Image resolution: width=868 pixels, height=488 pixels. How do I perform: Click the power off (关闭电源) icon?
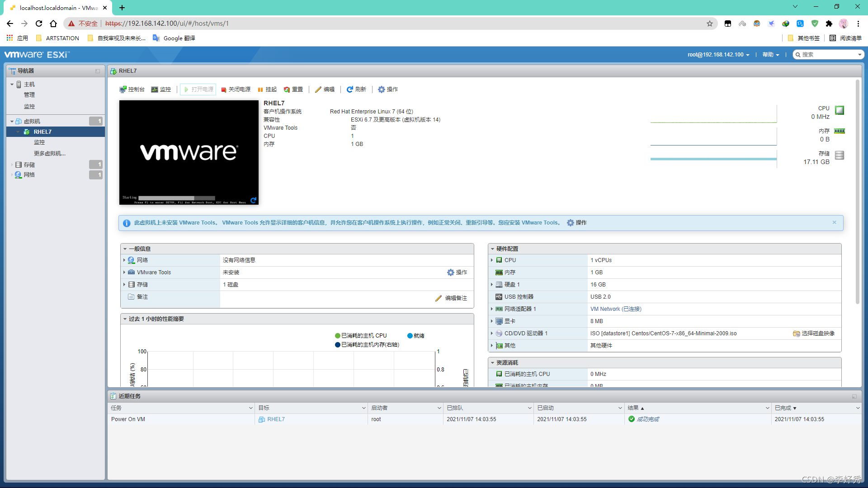224,89
